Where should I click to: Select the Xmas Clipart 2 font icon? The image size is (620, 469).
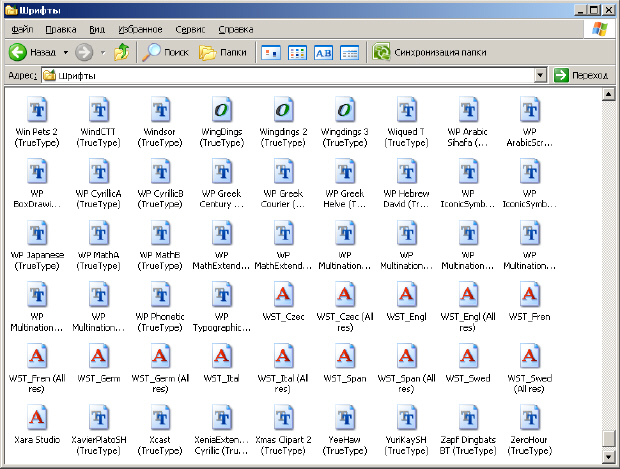284,418
